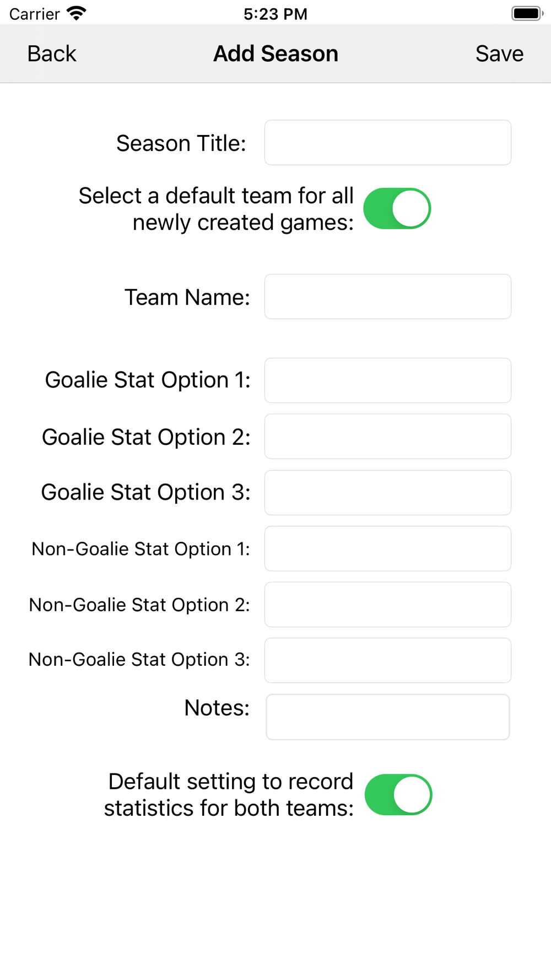Toggle the default team switch
Image resolution: width=551 pixels, height=980 pixels.
click(x=397, y=209)
